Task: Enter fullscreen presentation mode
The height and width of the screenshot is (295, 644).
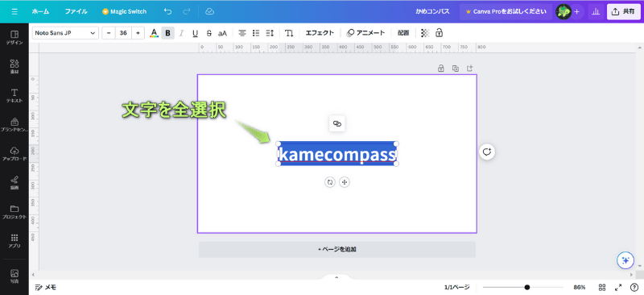Action: (618, 287)
